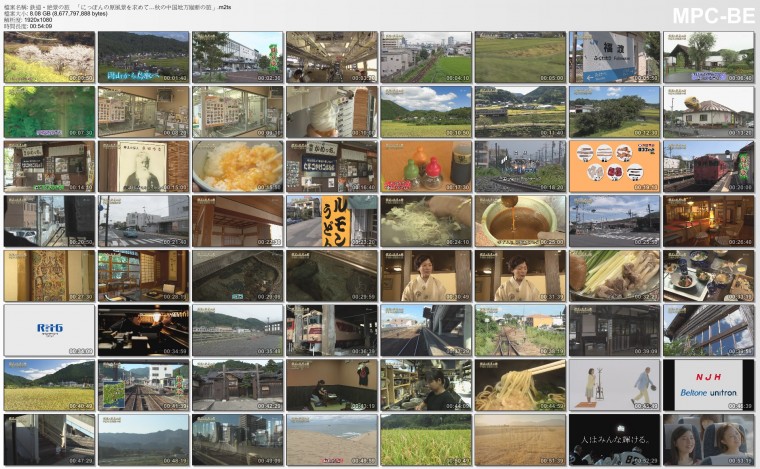Select the display window thumbnail at 00:08:20

(x=143, y=112)
